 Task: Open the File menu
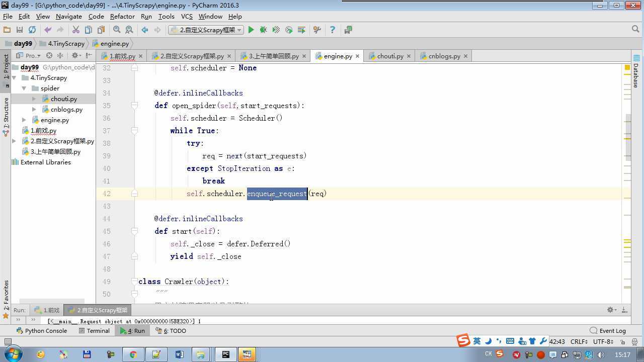[8, 17]
